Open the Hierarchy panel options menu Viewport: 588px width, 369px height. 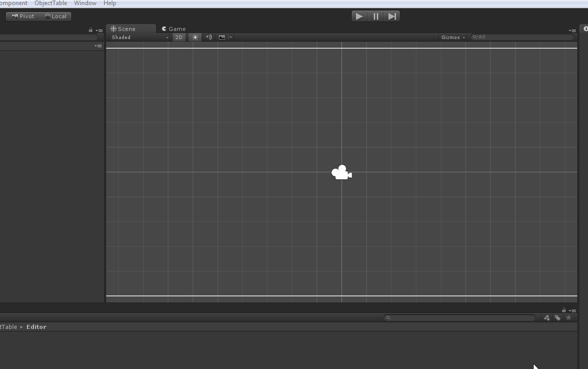click(x=99, y=30)
